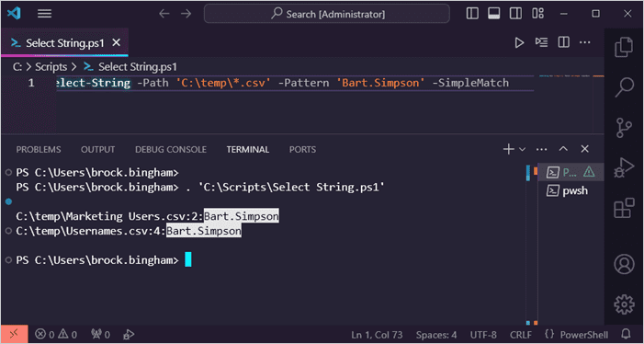Click -SimpleMatch parameter in editor
The width and height of the screenshot is (644, 344).
[470, 83]
